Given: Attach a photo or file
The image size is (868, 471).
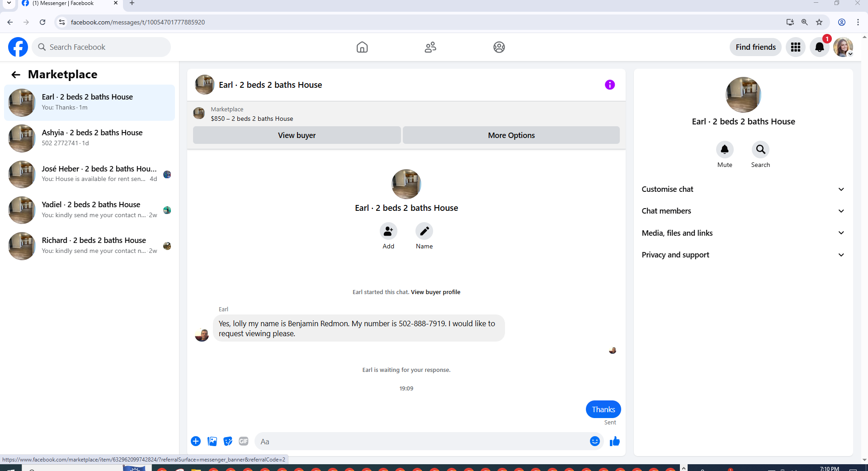Looking at the screenshot, I should [x=212, y=441].
